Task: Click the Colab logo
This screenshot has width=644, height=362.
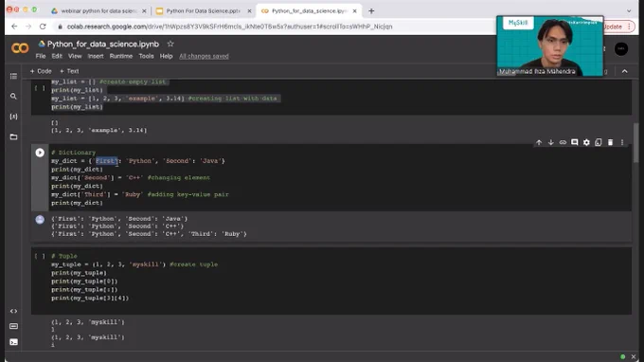Action: [20, 48]
